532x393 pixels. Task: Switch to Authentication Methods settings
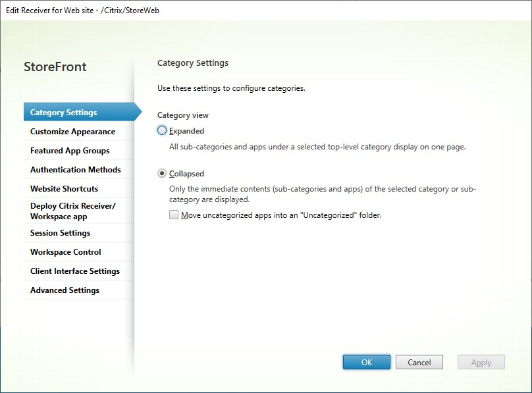click(76, 169)
